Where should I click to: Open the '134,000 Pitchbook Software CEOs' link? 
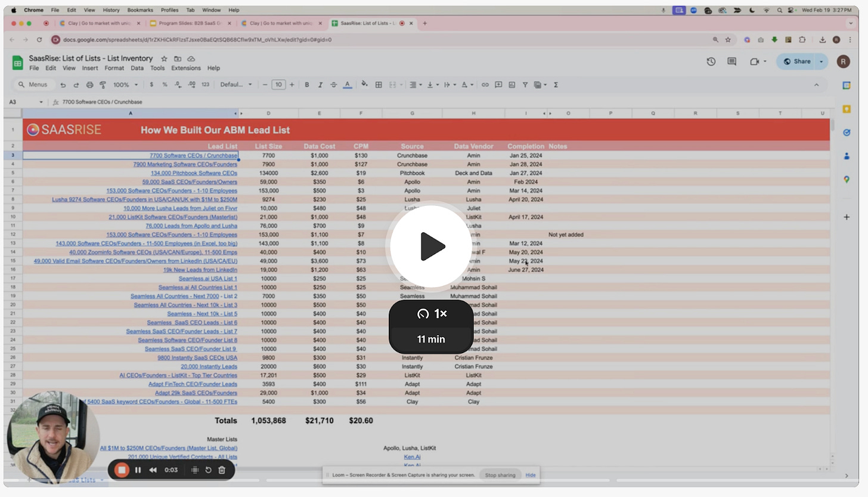tap(194, 173)
